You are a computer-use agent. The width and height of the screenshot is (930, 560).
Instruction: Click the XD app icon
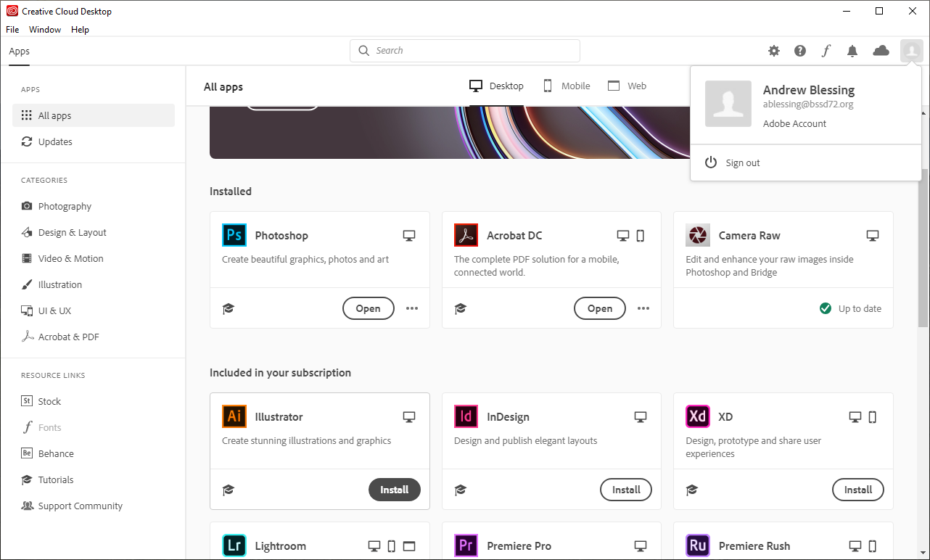pyautogui.click(x=698, y=416)
